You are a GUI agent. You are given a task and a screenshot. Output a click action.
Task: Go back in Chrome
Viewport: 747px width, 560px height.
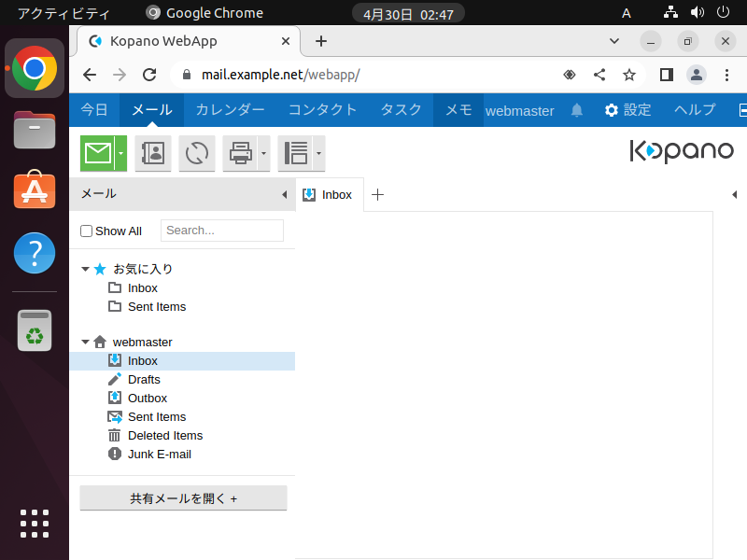click(x=90, y=75)
